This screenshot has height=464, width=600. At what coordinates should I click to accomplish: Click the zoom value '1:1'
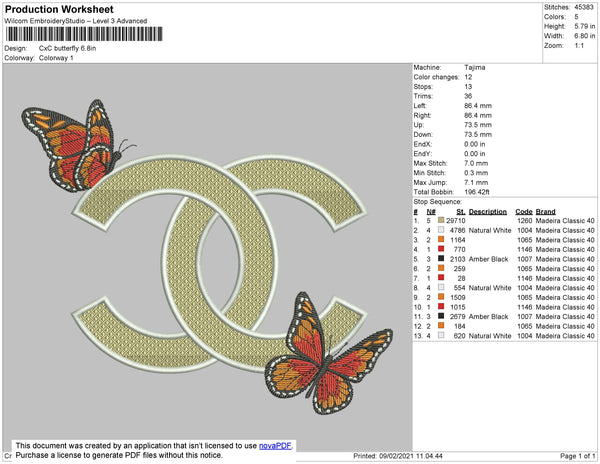tap(579, 46)
